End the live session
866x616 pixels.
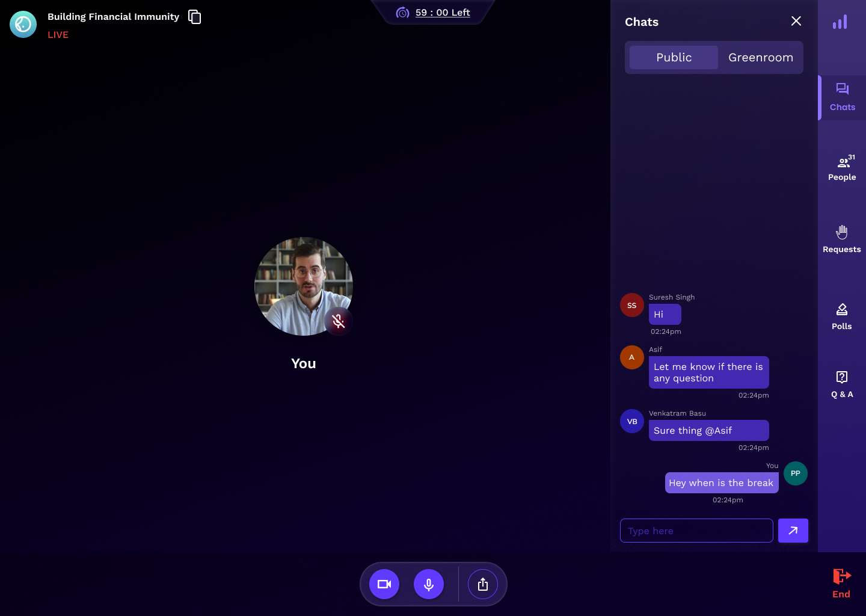pyautogui.click(x=841, y=584)
